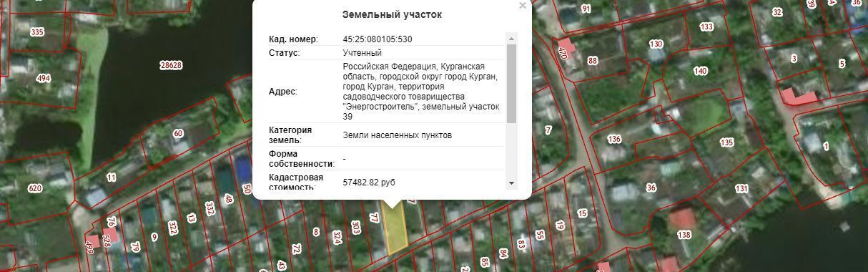Select parcel 135 on the map
Image resolution: width=868 pixels, height=272 pixels.
(x=726, y=142)
